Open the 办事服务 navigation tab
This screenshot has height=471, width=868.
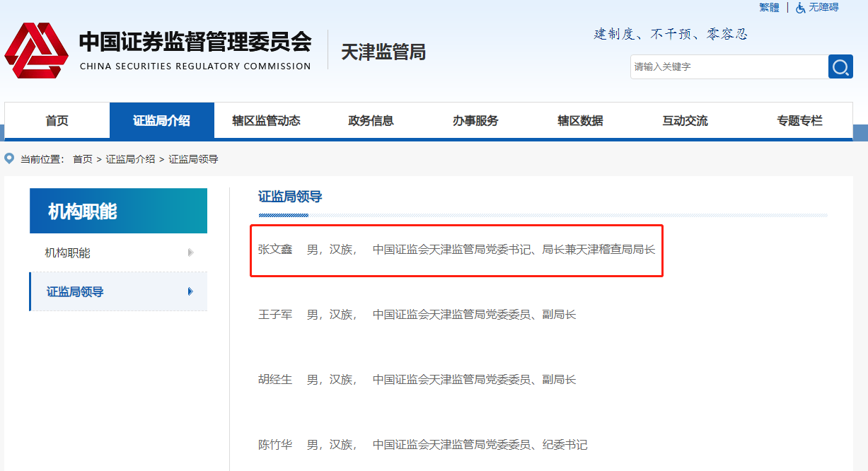click(x=476, y=120)
